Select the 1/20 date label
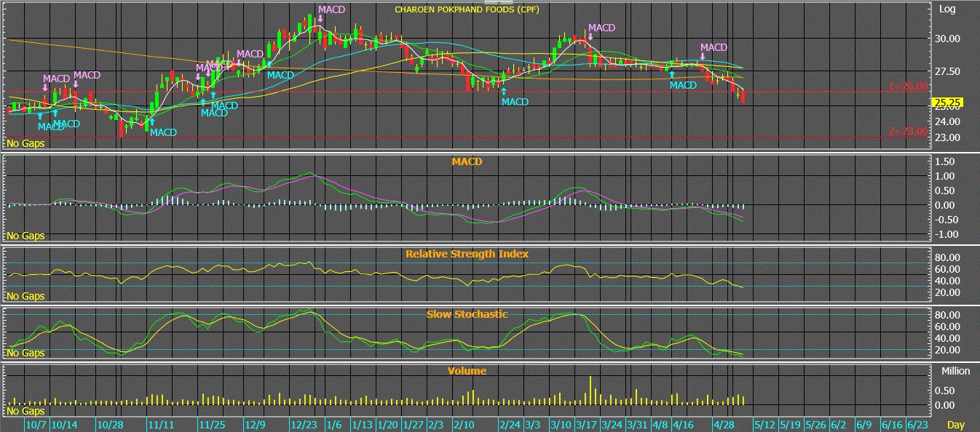 coord(387,425)
